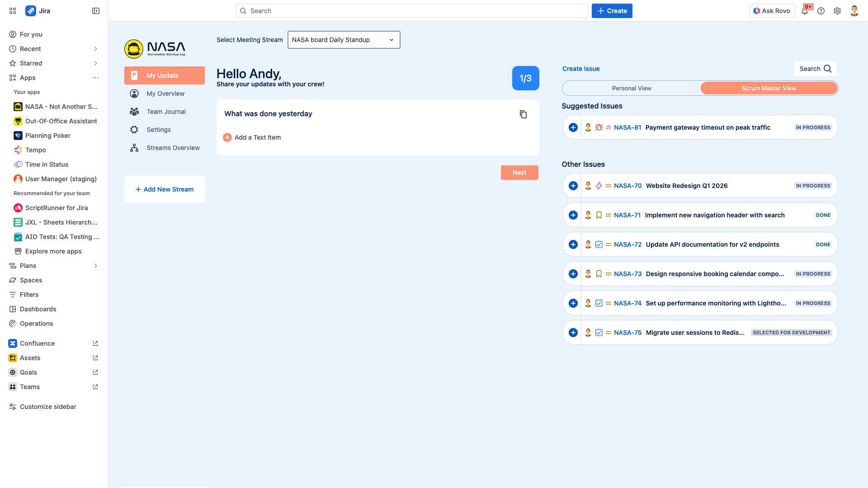This screenshot has width=868, height=488.
Task: Click the help question mark icon
Action: [x=821, y=11]
